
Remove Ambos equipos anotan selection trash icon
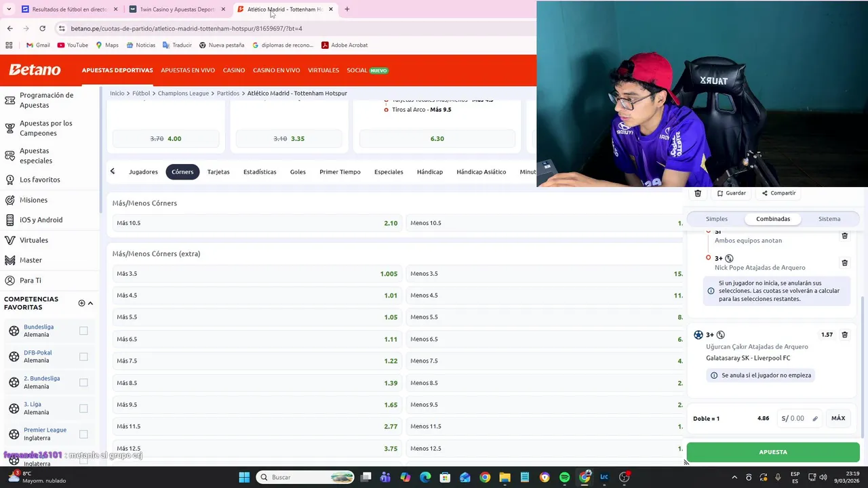pyautogui.click(x=844, y=235)
